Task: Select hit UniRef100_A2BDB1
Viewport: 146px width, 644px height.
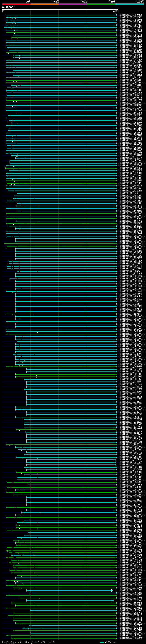Action: [x=131, y=251]
